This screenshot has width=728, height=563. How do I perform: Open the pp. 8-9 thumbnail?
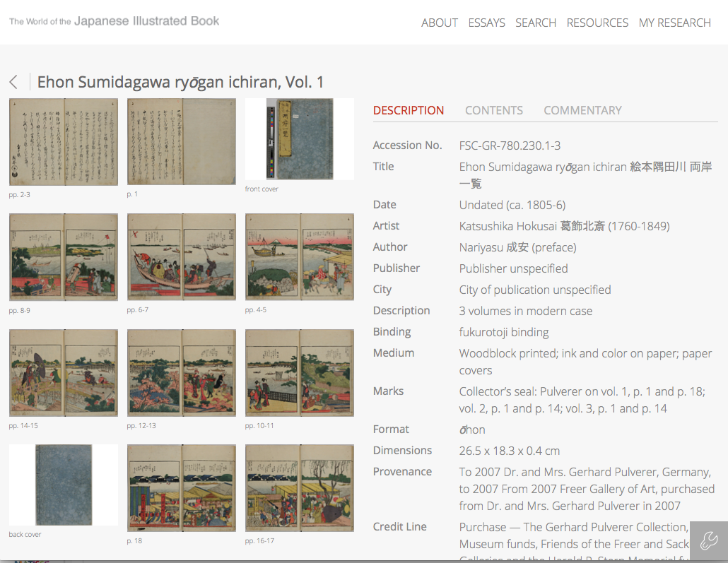click(x=64, y=257)
